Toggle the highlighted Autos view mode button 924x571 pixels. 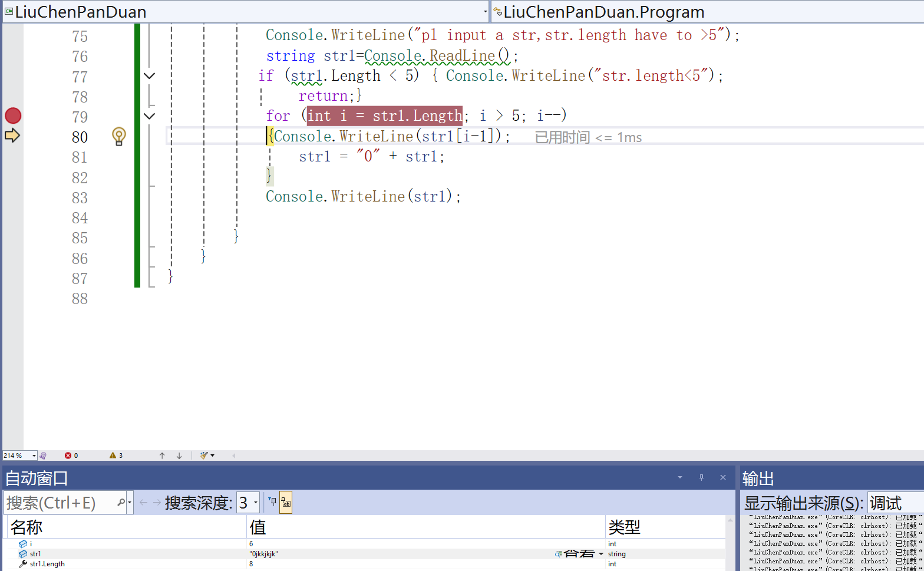(x=286, y=503)
